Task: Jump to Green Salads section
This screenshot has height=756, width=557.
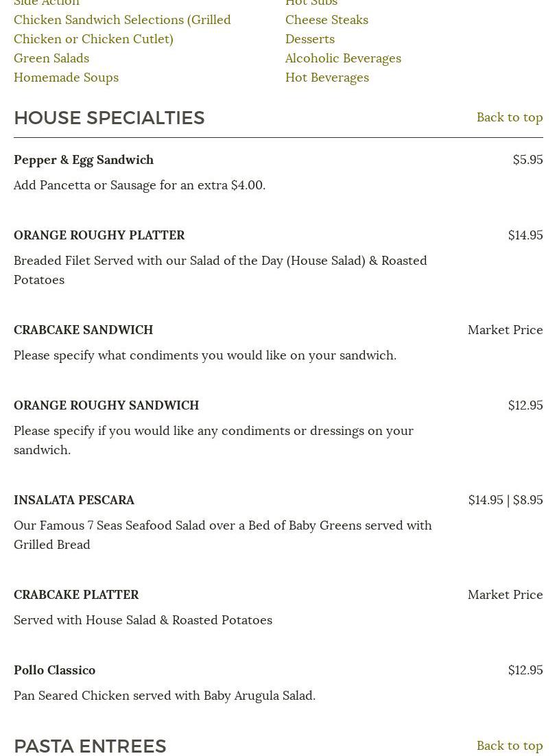Action: (51, 58)
